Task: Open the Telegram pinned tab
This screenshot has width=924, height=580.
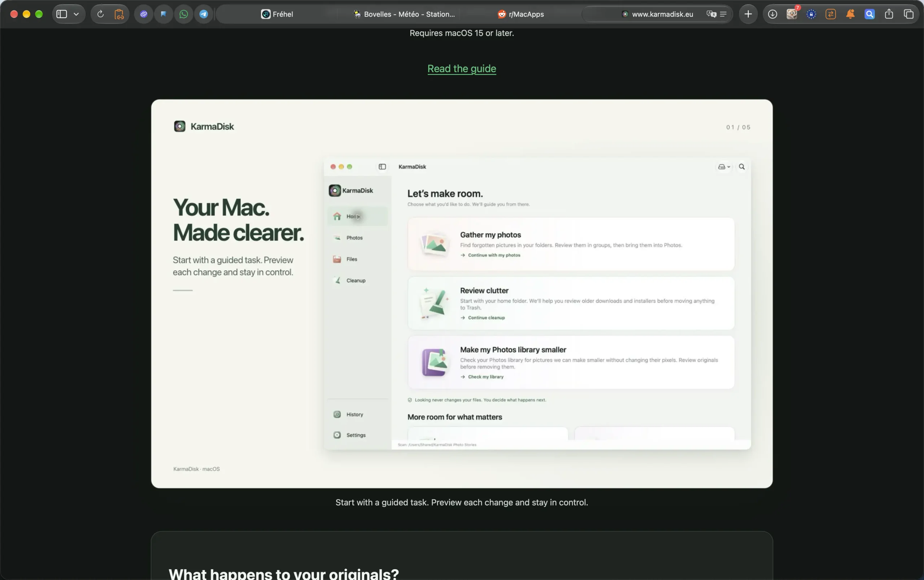Action: pyautogui.click(x=204, y=14)
